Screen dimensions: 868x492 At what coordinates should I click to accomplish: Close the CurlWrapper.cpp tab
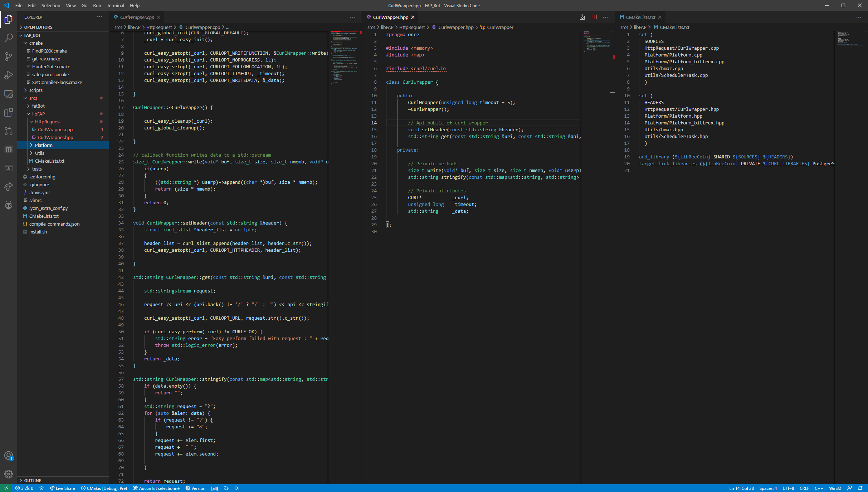pyautogui.click(x=159, y=17)
